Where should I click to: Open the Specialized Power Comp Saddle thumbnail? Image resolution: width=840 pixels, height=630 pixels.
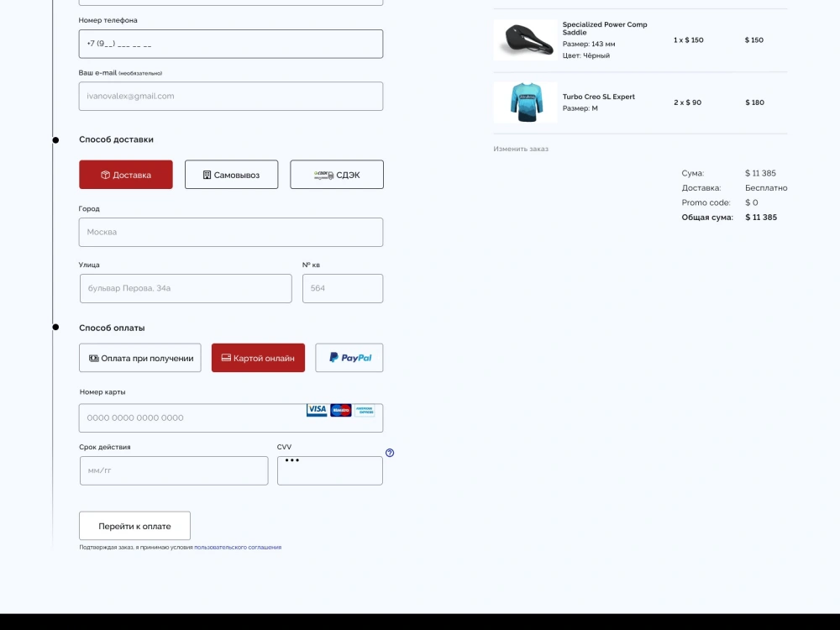pyautogui.click(x=525, y=39)
